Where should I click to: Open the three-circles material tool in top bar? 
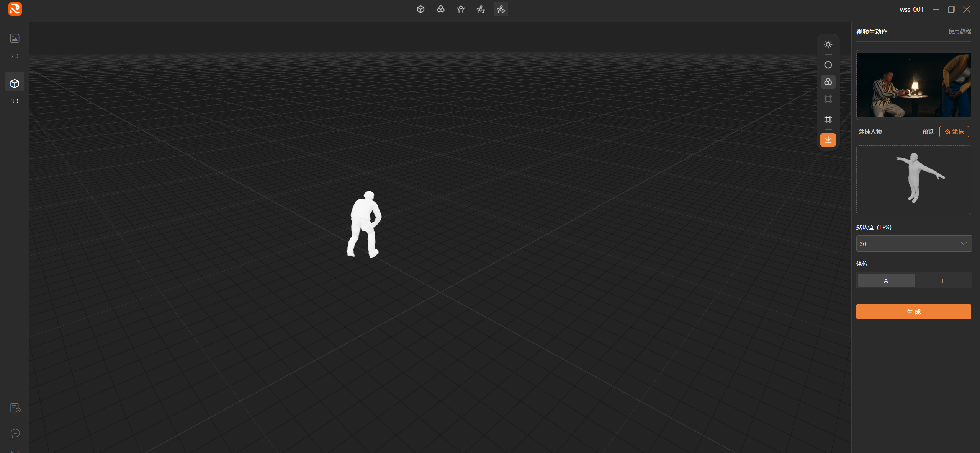click(x=441, y=9)
